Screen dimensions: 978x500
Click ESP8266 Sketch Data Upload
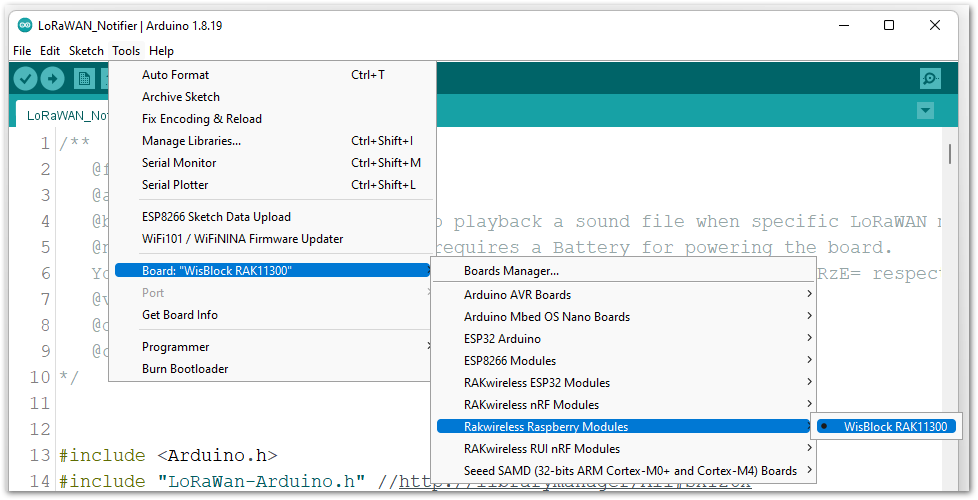click(x=272, y=217)
